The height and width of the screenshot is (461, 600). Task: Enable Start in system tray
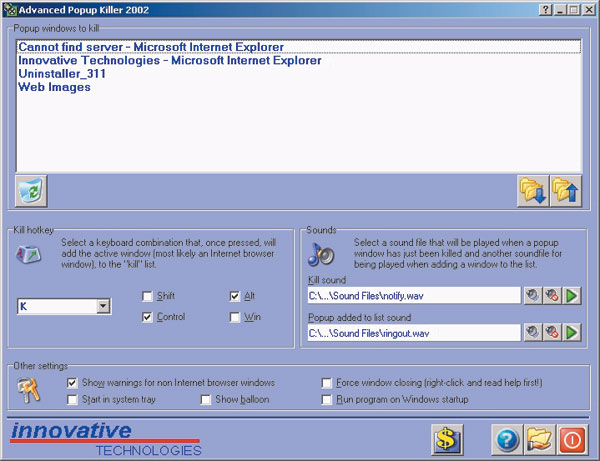(72, 400)
